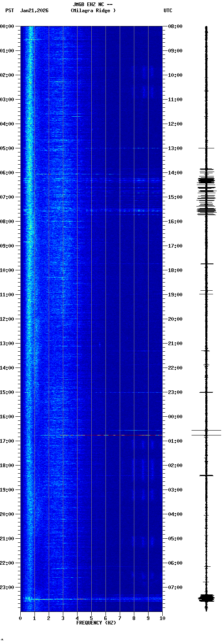Click the bright horizontal band near 23:30 PST

[x=93, y=599]
